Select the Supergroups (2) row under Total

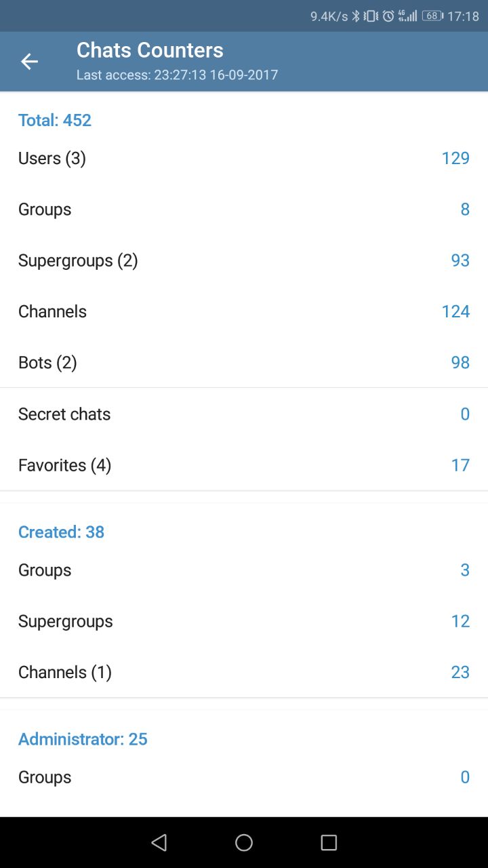[244, 260]
